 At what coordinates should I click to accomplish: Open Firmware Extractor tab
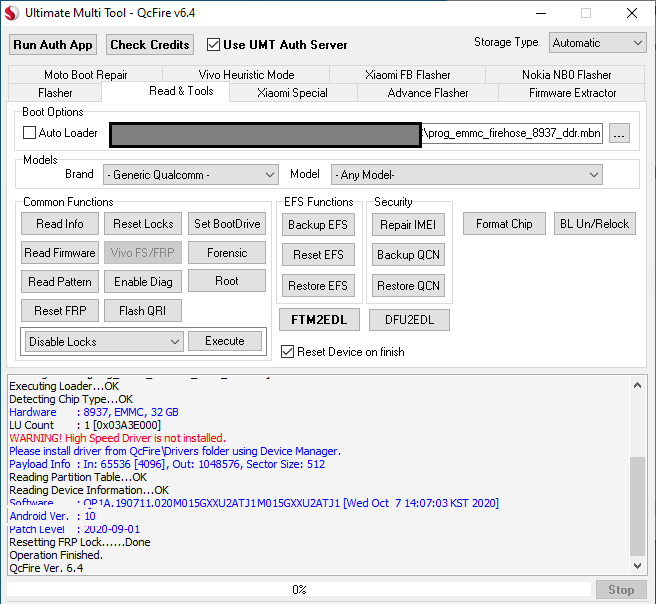[572, 93]
